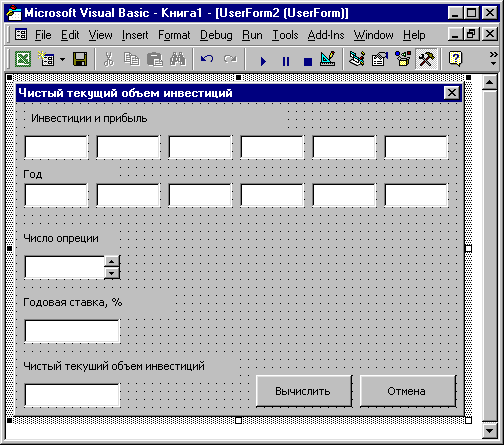The image size is (504, 445).
Task: Click the Вычислить button
Action: pyautogui.click(x=304, y=391)
